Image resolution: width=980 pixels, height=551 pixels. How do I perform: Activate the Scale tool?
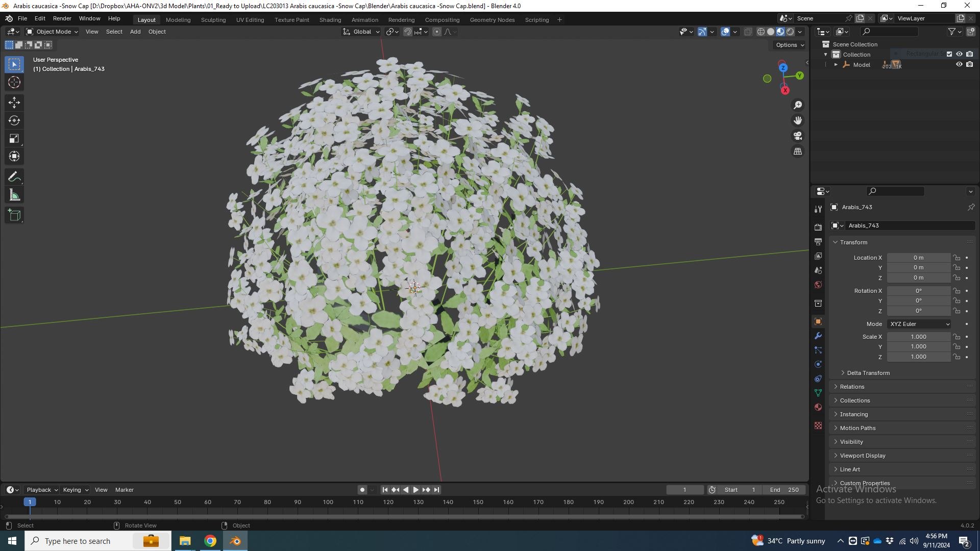point(14,138)
